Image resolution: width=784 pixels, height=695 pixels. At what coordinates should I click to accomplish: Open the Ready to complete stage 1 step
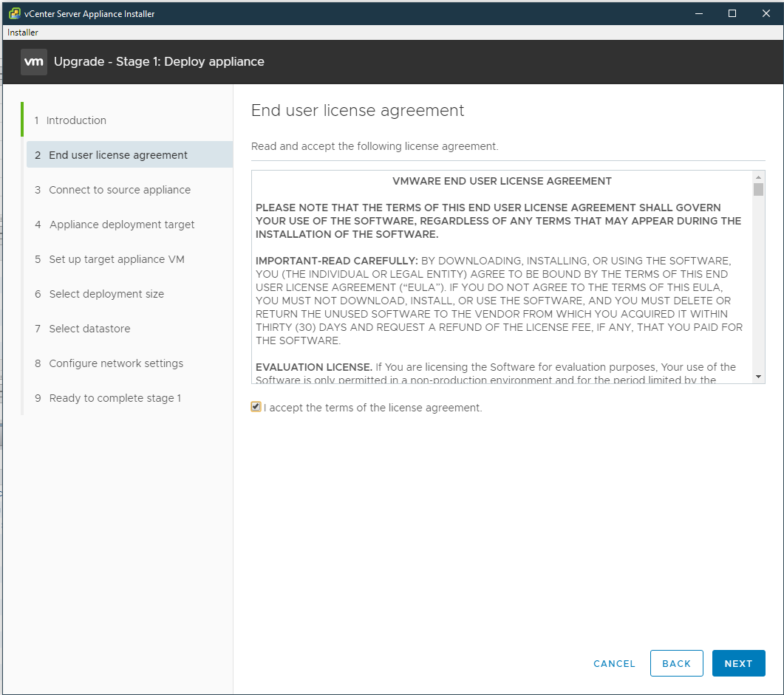(116, 398)
